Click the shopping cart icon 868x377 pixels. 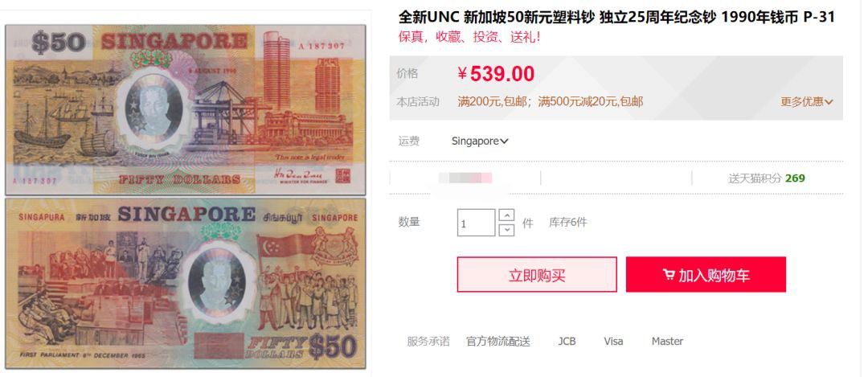click(x=668, y=275)
